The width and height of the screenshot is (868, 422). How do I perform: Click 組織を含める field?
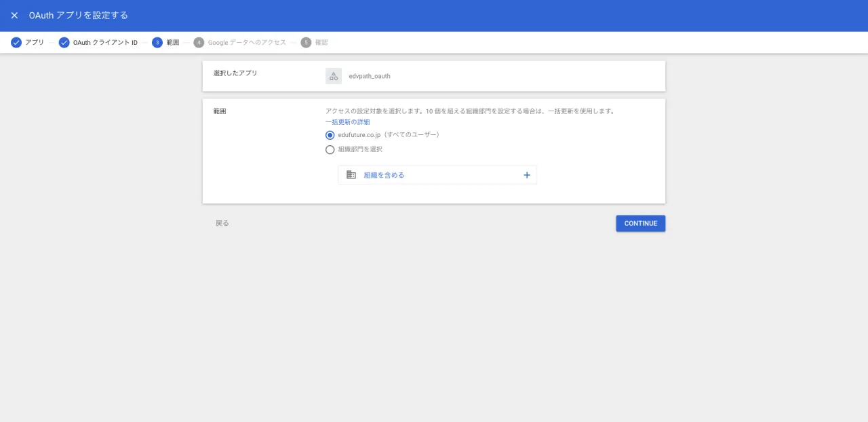437,175
